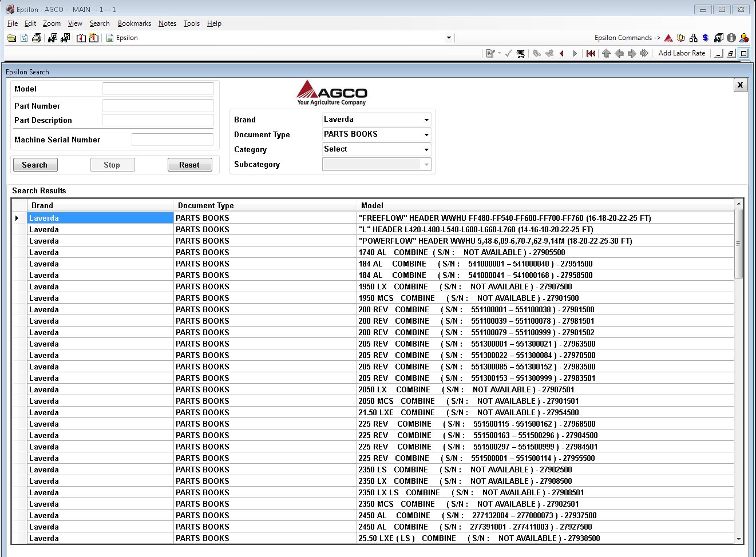The height and width of the screenshot is (557, 756).
Task: Expand the Category dropdown showing Select
Action: [x=426, y=149]
